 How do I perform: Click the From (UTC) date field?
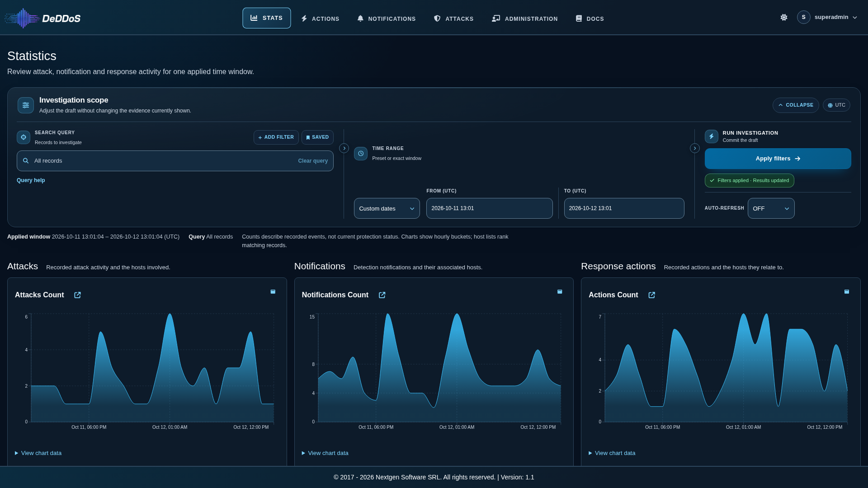click(x=489, y=208)
